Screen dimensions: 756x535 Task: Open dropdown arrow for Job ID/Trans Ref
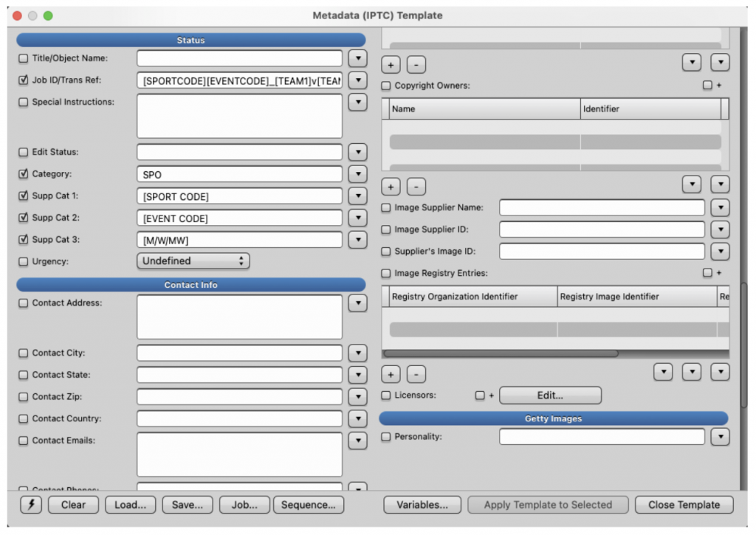pos(358,80)
